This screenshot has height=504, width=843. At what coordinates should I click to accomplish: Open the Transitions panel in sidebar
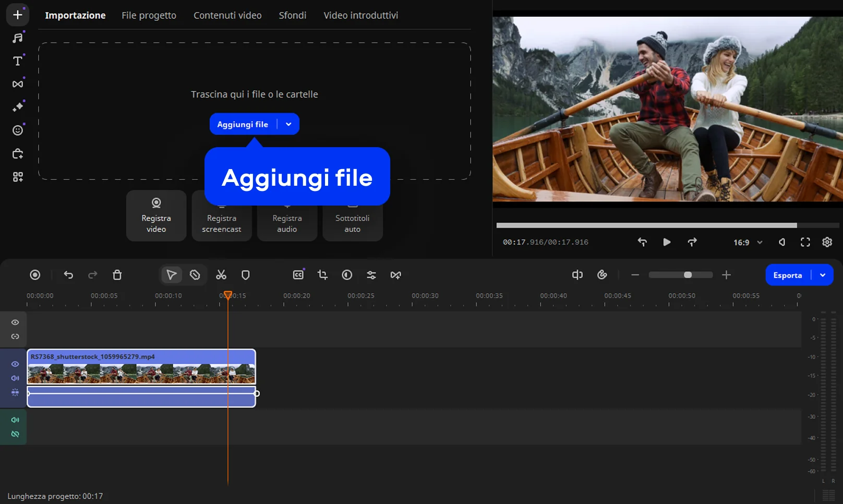click(18, 84)
